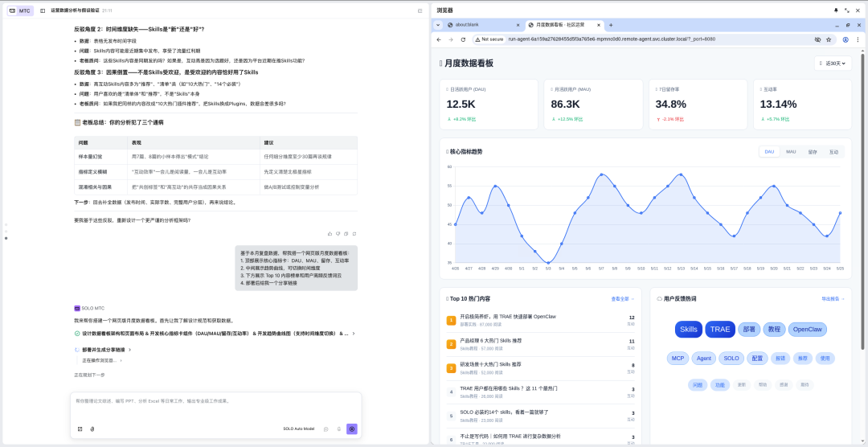
Task: Expand the 部署并生成分享链接 step
Action: coord(103,350)
